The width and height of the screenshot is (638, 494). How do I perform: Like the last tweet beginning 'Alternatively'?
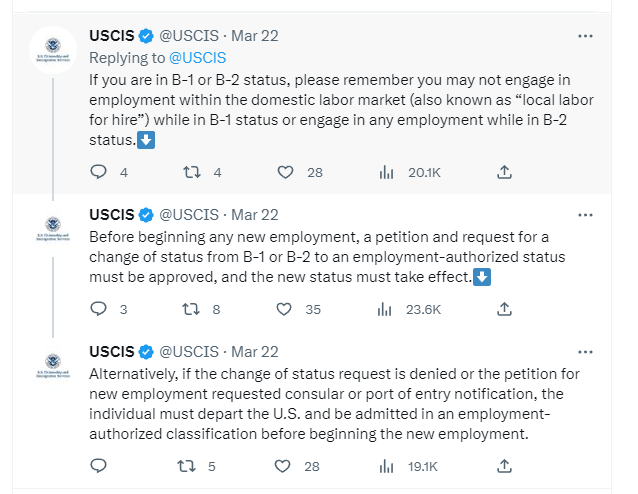[x=285, y=465]
